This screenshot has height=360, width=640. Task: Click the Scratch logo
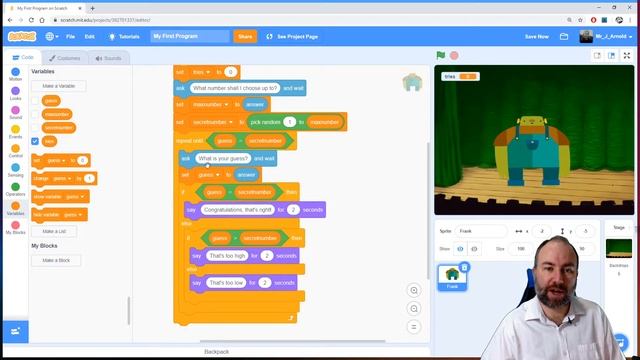tap(22, 36)
